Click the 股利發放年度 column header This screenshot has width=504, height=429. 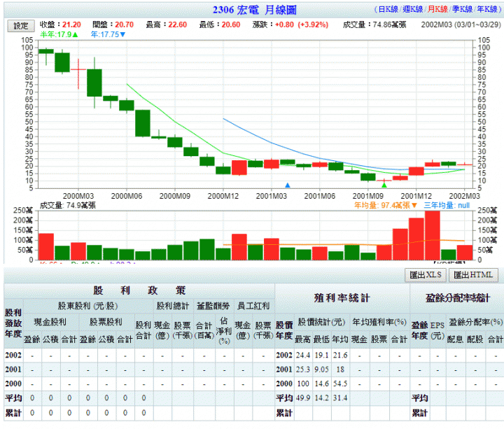[13, 323]
